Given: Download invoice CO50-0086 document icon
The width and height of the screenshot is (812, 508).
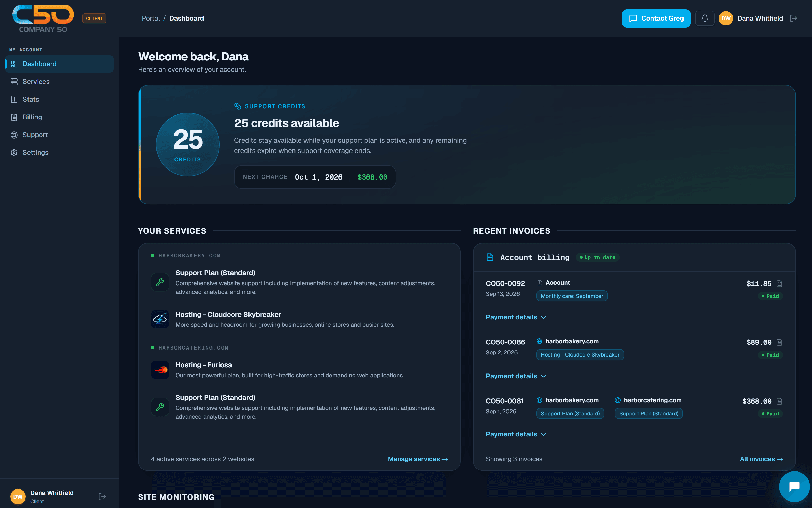Looking at the screenshot, I should tap(779, 342).
